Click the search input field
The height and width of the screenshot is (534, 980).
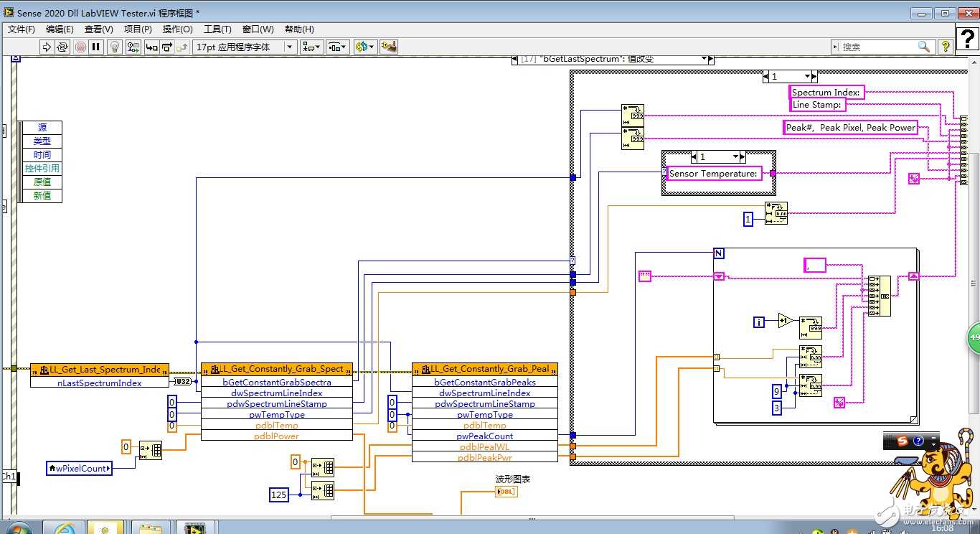click(x=879, y=47)
